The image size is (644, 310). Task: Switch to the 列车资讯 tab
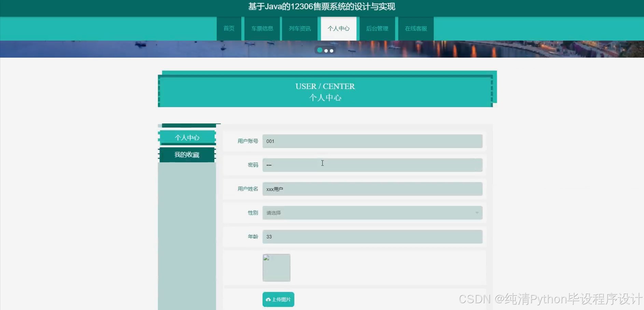(299, 29)
